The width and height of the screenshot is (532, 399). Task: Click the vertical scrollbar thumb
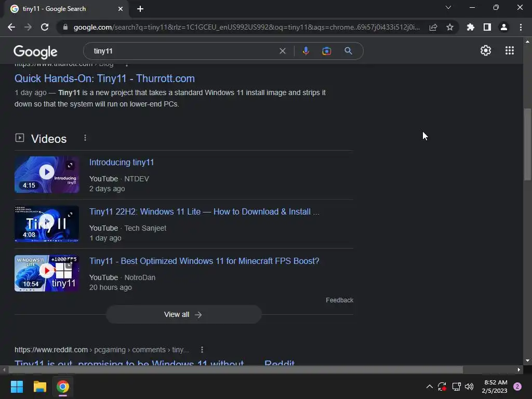[527, 145]
